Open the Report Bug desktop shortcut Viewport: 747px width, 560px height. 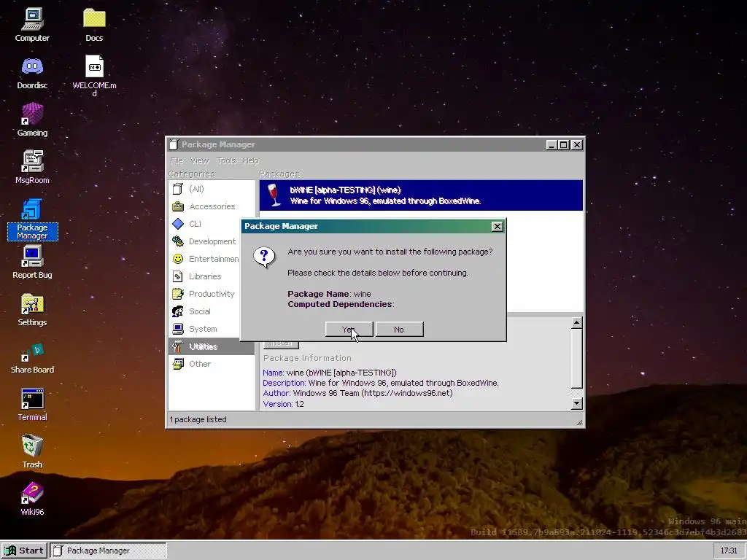click(32, 262)
